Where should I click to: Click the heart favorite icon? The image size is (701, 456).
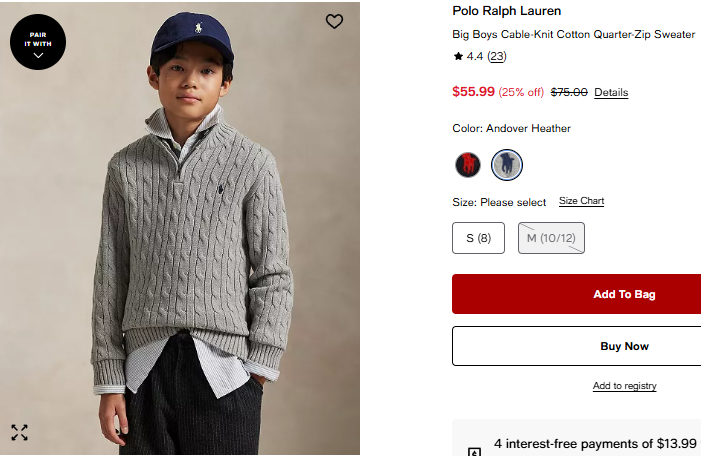coord(334,21)
